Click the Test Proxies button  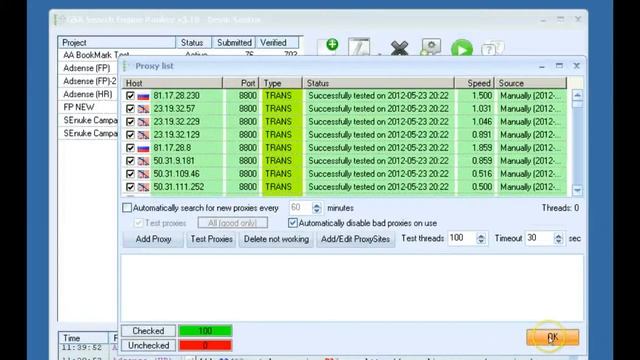[x=211, y=239]
